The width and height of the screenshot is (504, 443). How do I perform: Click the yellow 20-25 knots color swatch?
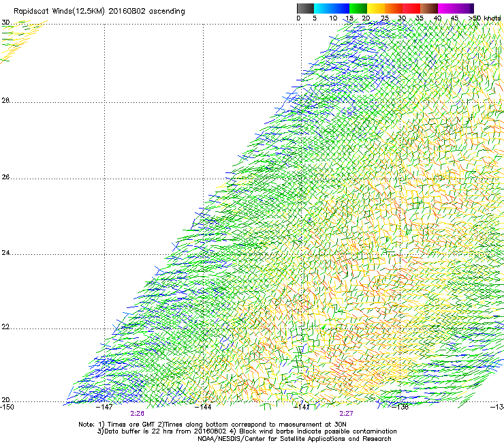[376, 8]
